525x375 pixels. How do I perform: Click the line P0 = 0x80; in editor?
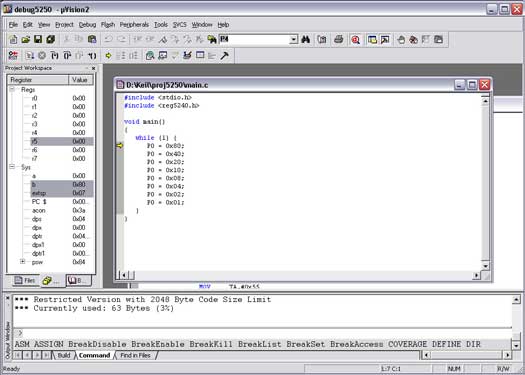click(166, 146)
